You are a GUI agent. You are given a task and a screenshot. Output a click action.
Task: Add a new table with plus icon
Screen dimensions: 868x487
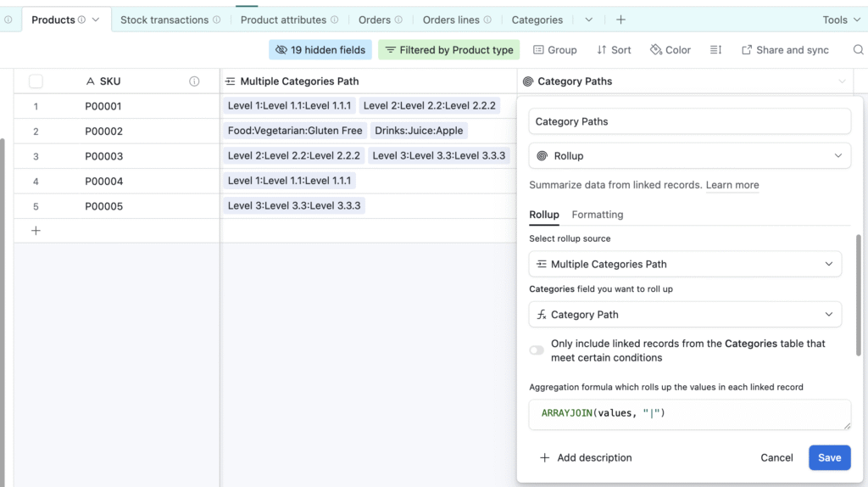(620, 20)
